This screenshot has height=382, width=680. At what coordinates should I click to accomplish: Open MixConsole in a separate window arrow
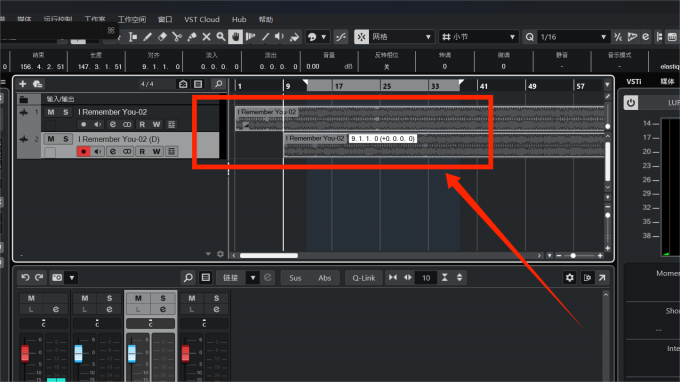click(x=602, y=278)
